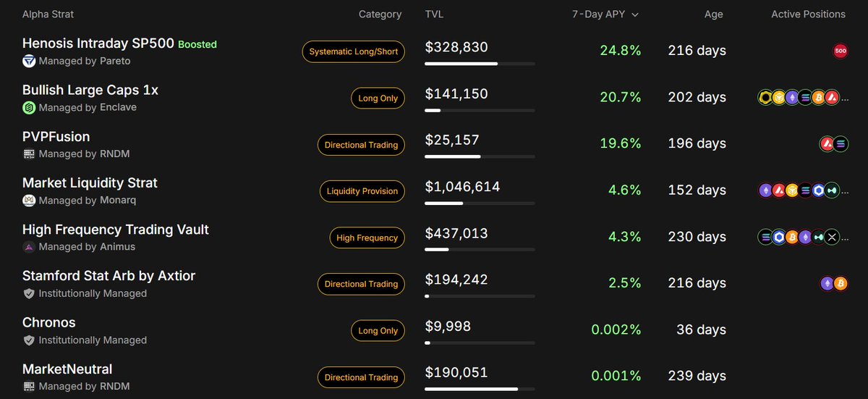Image resolution: width=868 pixels, height=399 pixels.
Task: Open the Chronos strategy
Action: (49, 322)
